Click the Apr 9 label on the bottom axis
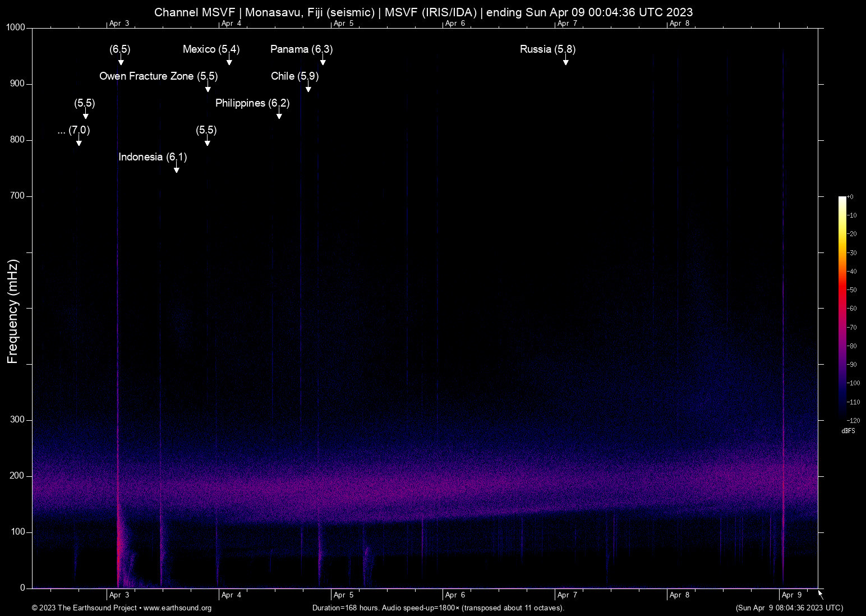 click(791, 595)
